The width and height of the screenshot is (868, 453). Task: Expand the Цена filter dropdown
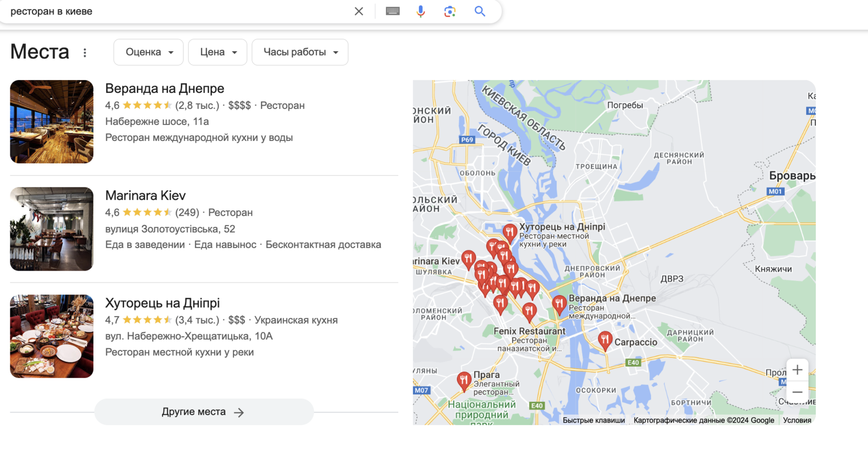click(218, 52)
